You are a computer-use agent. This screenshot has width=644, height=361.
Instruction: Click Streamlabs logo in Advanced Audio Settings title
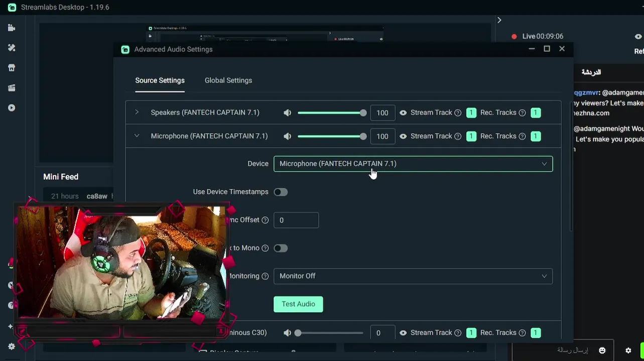pos(125,50)
